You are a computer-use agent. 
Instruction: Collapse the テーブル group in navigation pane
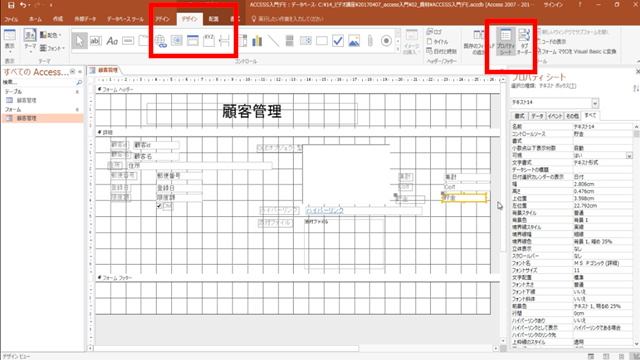[x=77, y=92]
